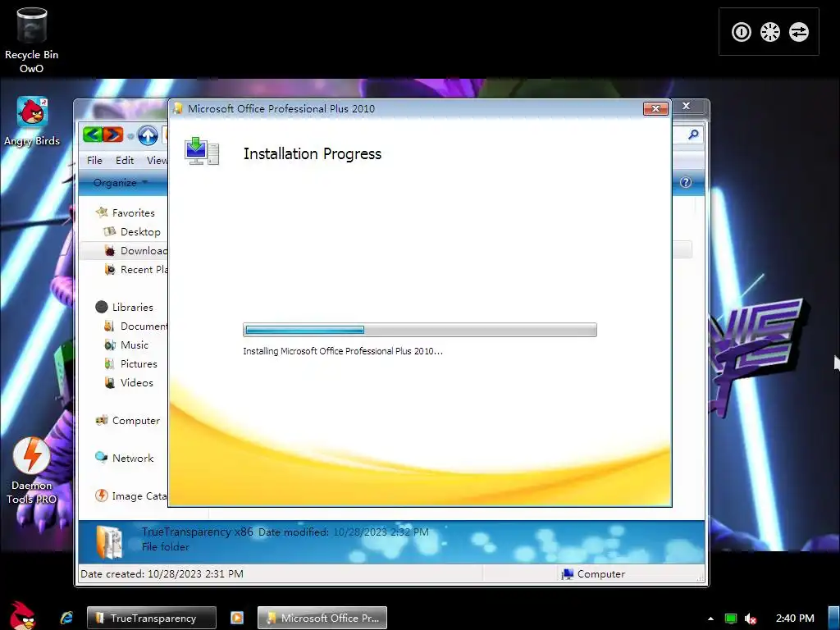This screenshot has width=840, height=630.
Task: Click the Angry Birds start button on taskbar
Action: [22, 615]
